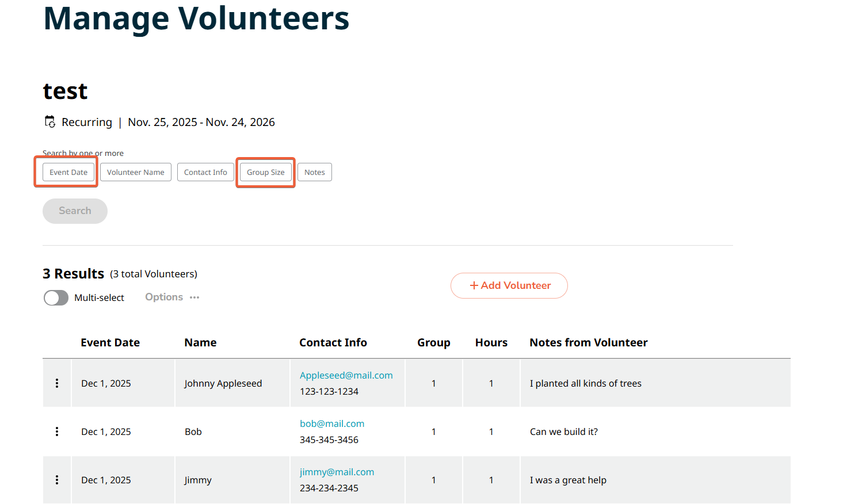The height and width of the screenshot is (504, 843).
Task: Expand the Options menu
Action: pyautogui.click(x=164, y=297)
